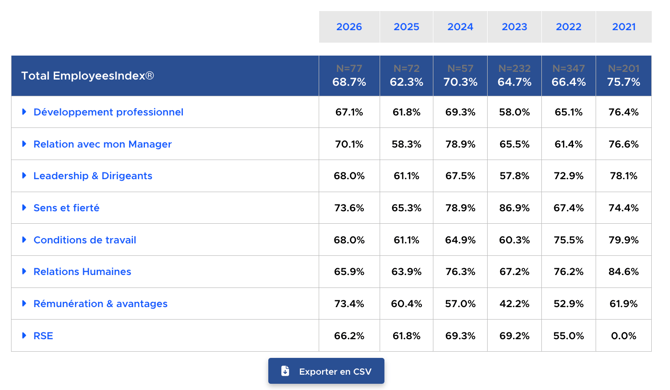670x390 pixels.
Task: Expand the Conditions de travail arrow
Action: [x=24, y=239]
